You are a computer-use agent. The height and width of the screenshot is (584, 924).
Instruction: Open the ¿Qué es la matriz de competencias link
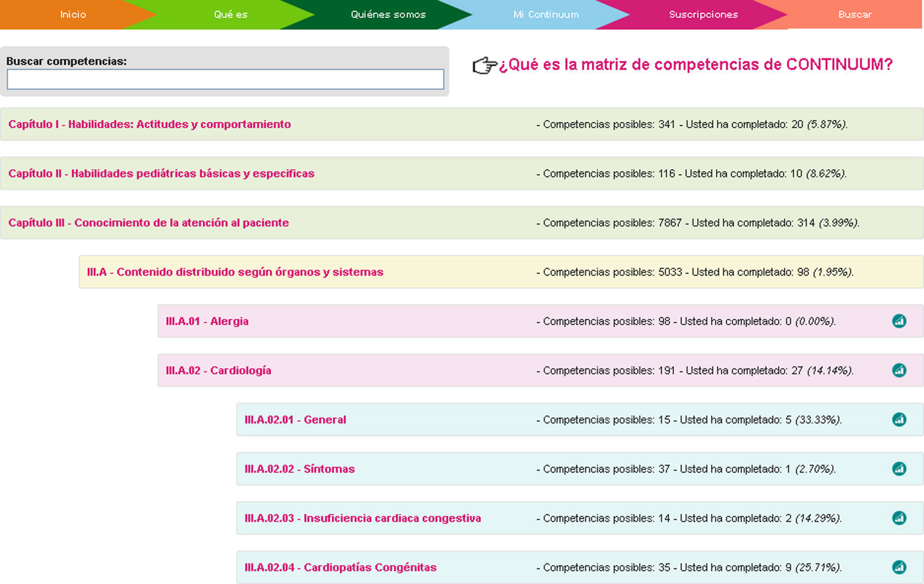tap(695, 65)
